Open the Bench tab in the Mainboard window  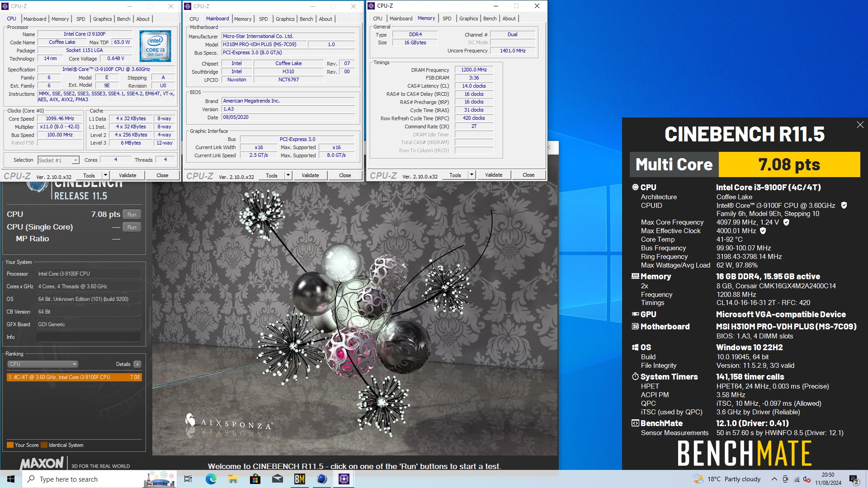tap(306, 19)
